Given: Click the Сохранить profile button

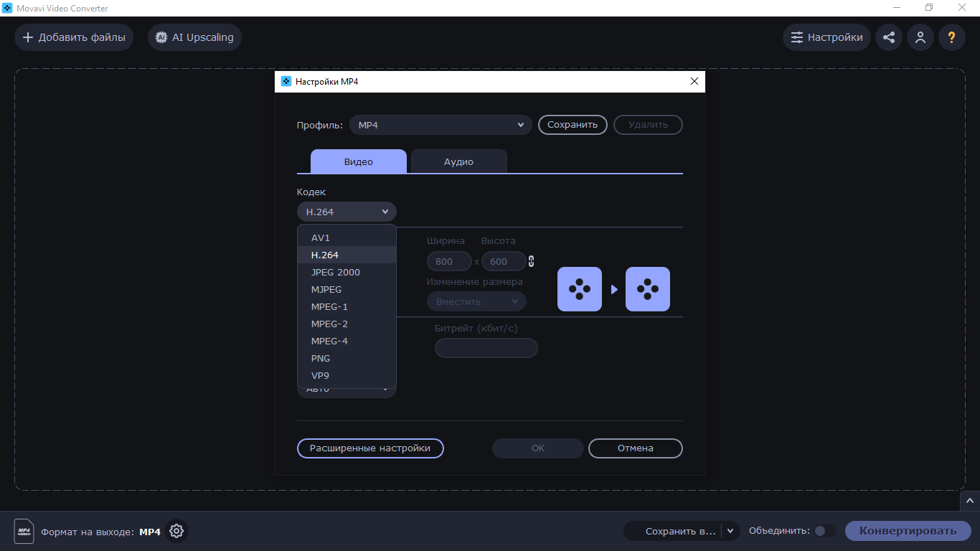Looking at the screenshot, I should click(573, 125).
